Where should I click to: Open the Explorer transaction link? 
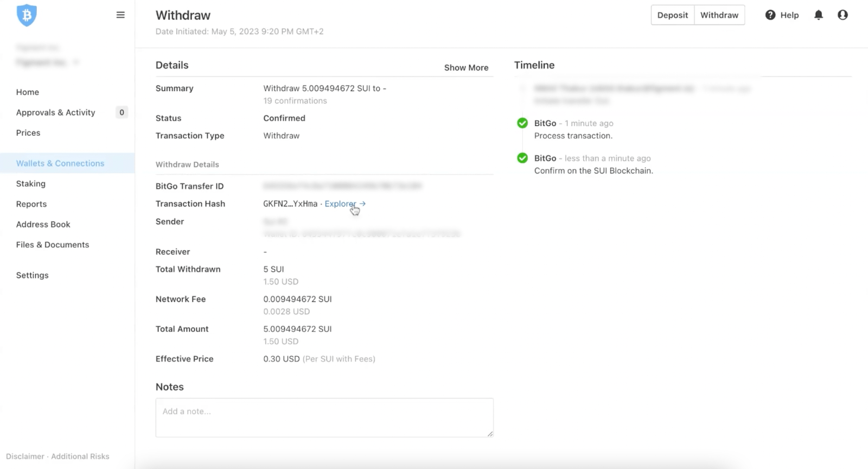340,204
